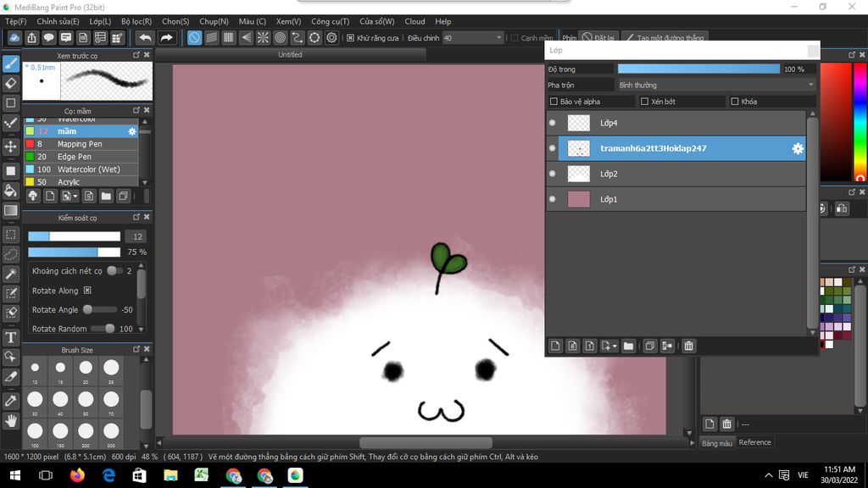Add a new layer folder in Lớp panel
This screenshot has width=868, height=488.
click(628, 346)
